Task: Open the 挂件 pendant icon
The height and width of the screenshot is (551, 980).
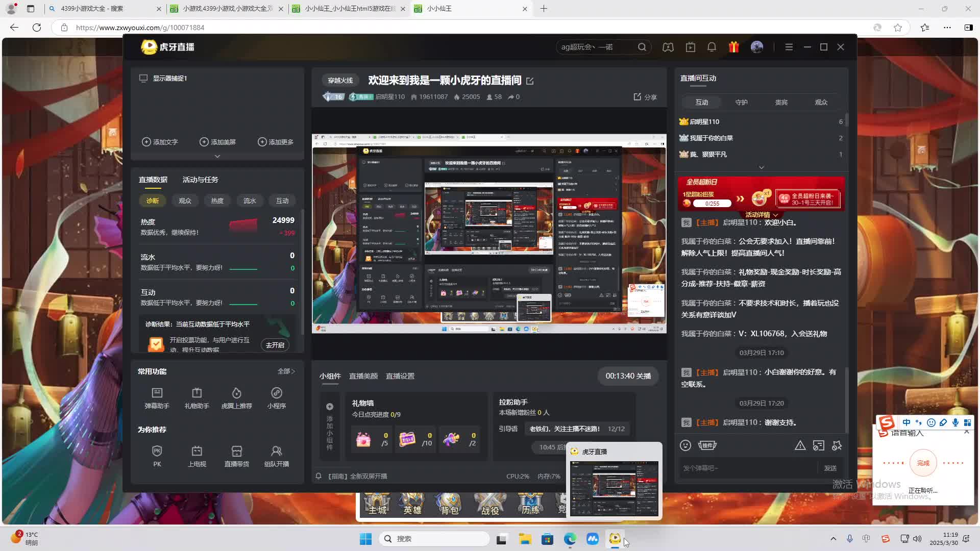Action: [708, 445]
